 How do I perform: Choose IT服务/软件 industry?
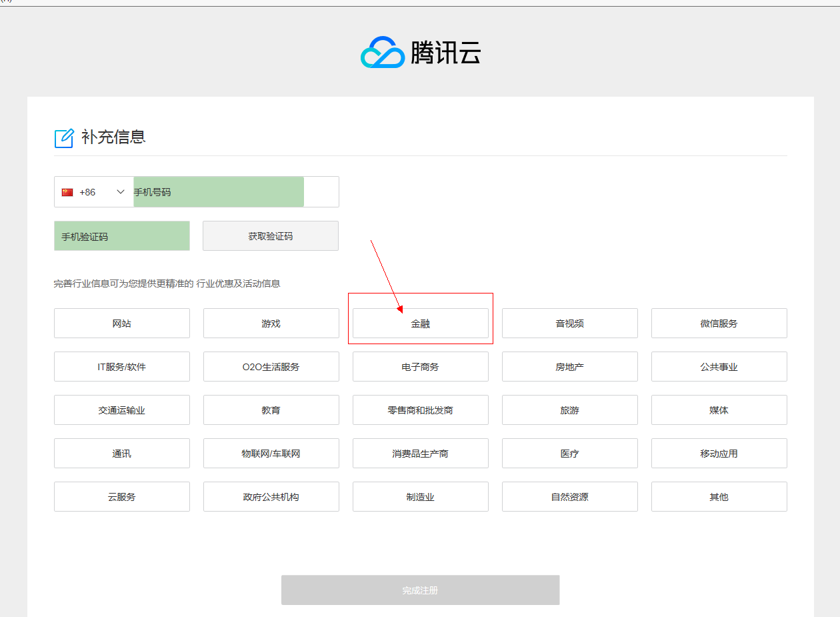(x=122, y=367)
